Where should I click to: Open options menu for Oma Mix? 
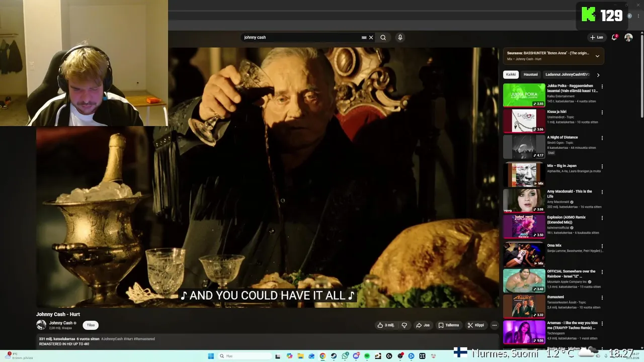point(602,246)
